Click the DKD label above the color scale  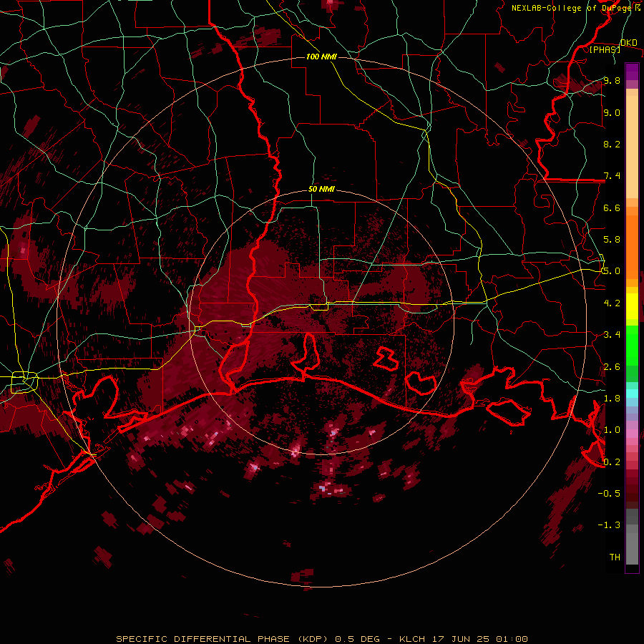point(629,42)
